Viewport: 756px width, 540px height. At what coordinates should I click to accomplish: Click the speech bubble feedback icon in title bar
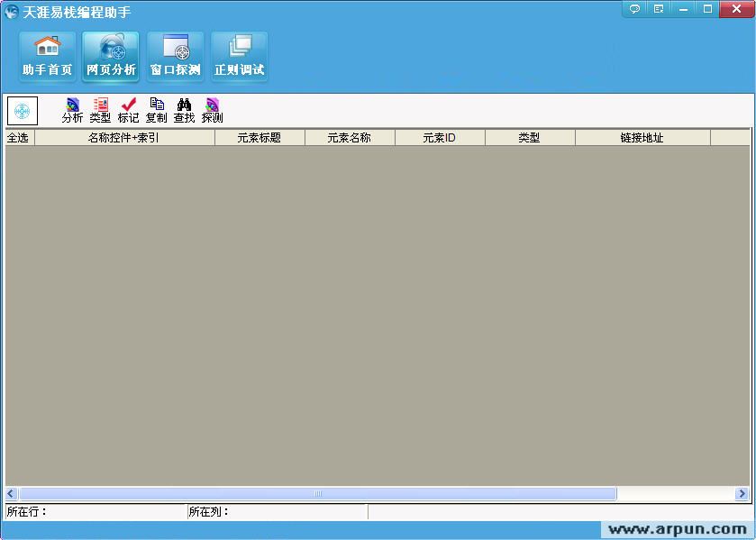(635, 9)
